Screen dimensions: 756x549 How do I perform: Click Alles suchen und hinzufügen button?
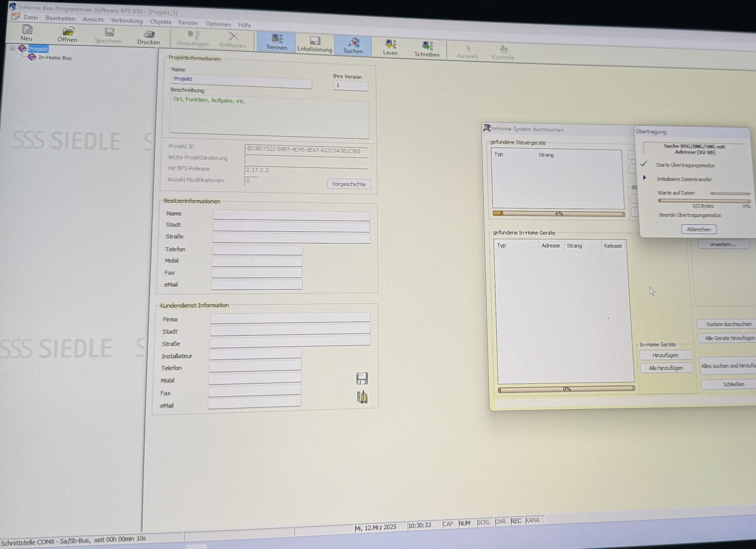[728, 366]
